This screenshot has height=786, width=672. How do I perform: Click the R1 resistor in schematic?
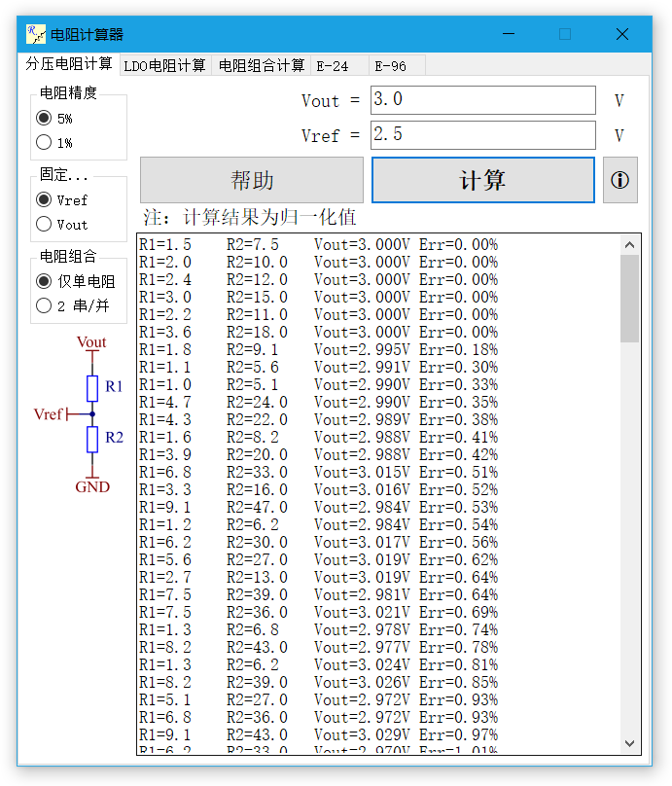point(92,388)
